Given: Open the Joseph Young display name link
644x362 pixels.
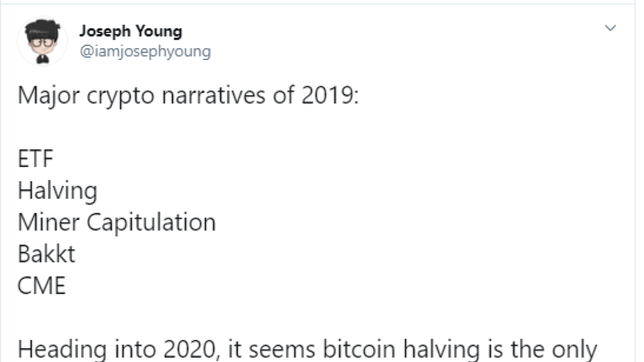Looking at the screenshot, I should tap(130, 31).
